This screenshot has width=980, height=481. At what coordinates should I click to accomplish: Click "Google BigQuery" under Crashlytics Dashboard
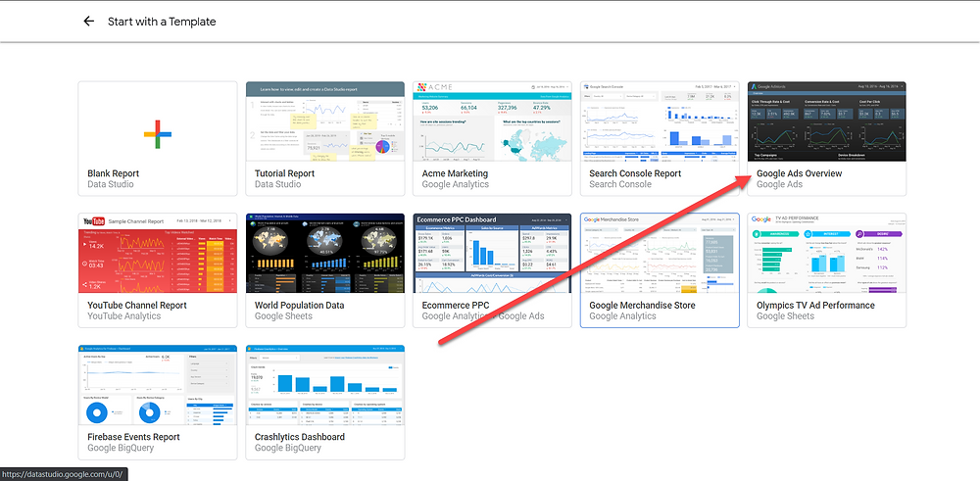288,448
